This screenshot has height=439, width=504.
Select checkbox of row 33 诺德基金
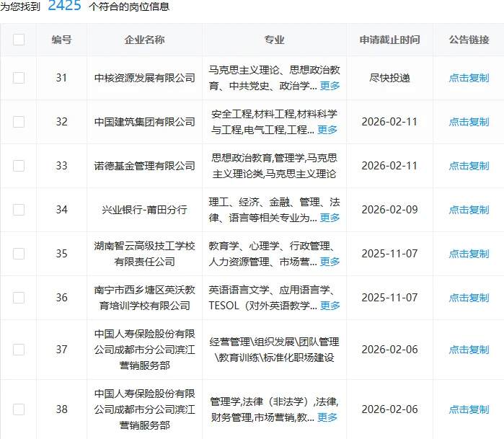[x=19, y=166]
